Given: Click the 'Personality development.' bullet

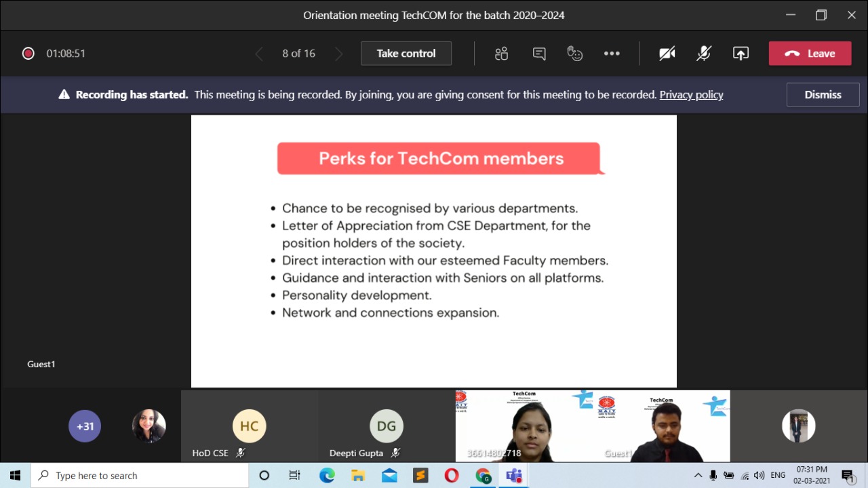Looking at the screenshot, I should [357, 295].
